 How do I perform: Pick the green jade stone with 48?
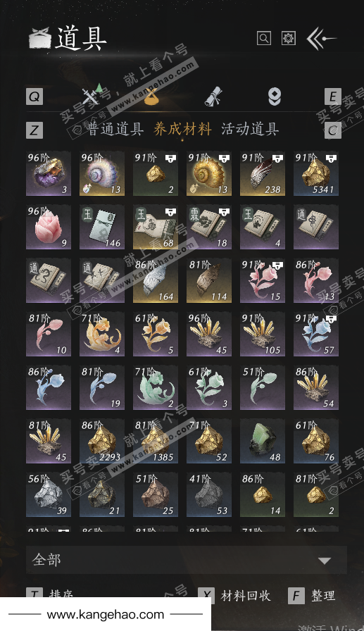tap(262, 441)
